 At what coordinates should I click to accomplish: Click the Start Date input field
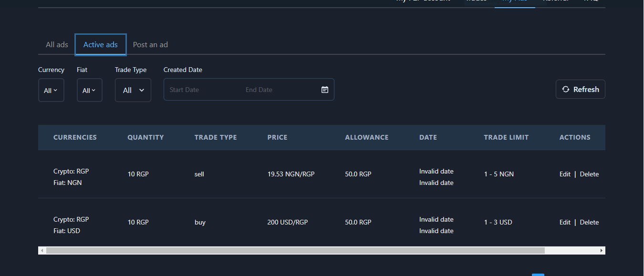coord(200,90)
